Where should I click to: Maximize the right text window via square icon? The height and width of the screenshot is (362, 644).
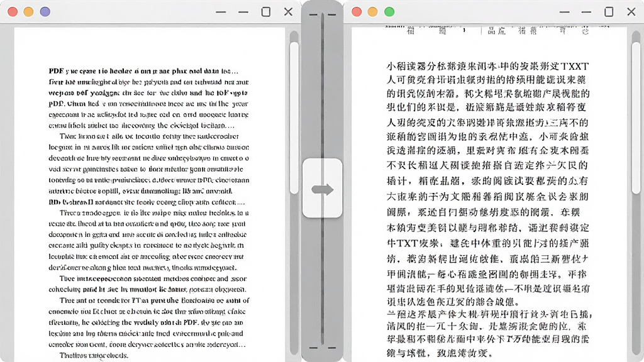[x=609, y=12]
